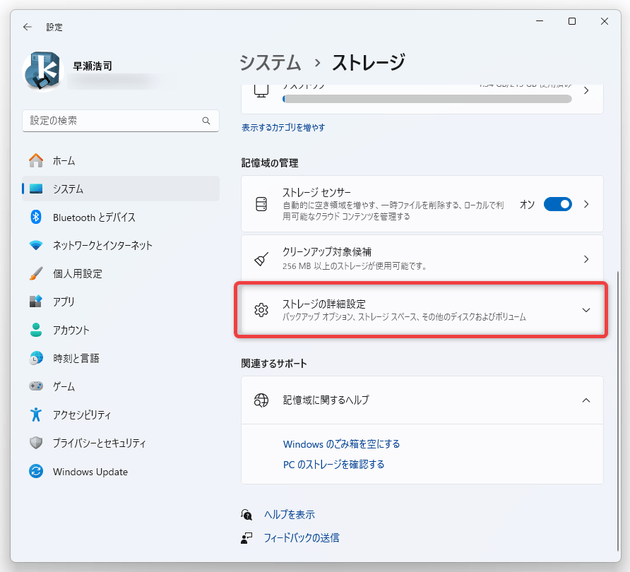Expand the ストレージの詳細設定 chevron

point(586,310)
